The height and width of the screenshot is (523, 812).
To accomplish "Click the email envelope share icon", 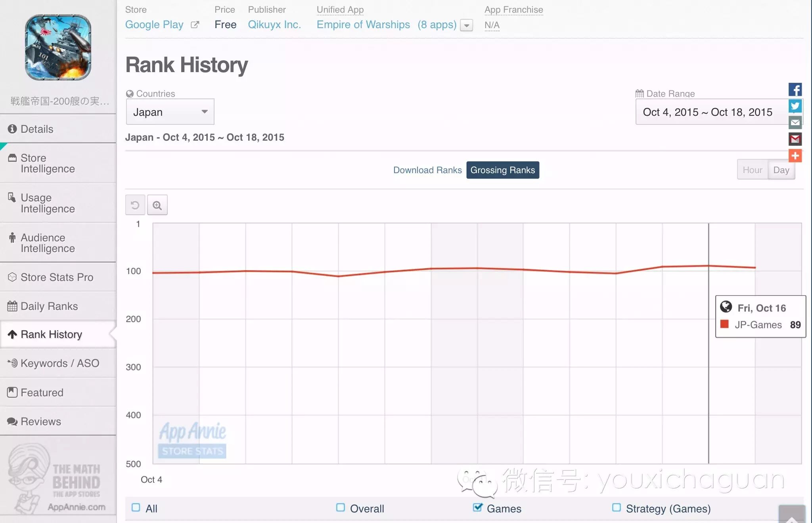I will (795, 122).
